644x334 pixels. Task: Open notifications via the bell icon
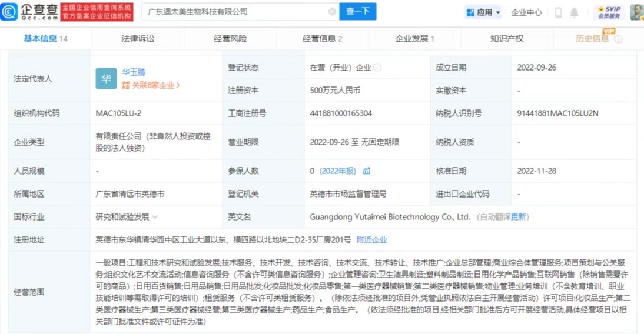click(574, 12)
